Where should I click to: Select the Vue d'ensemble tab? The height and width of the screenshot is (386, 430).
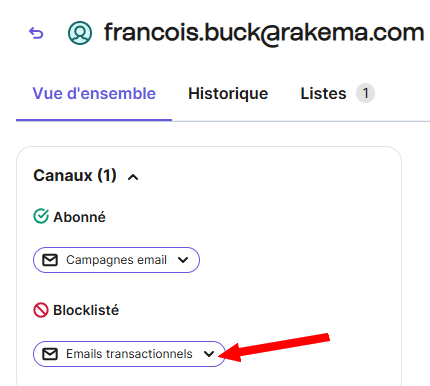point(94,93)
